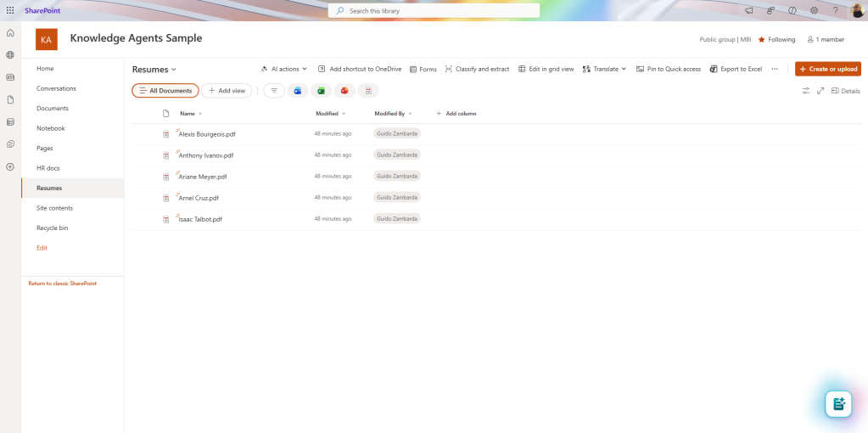Filter the library by Word documents
Screen dimensions: 868x433
click(x=297, y=91)
